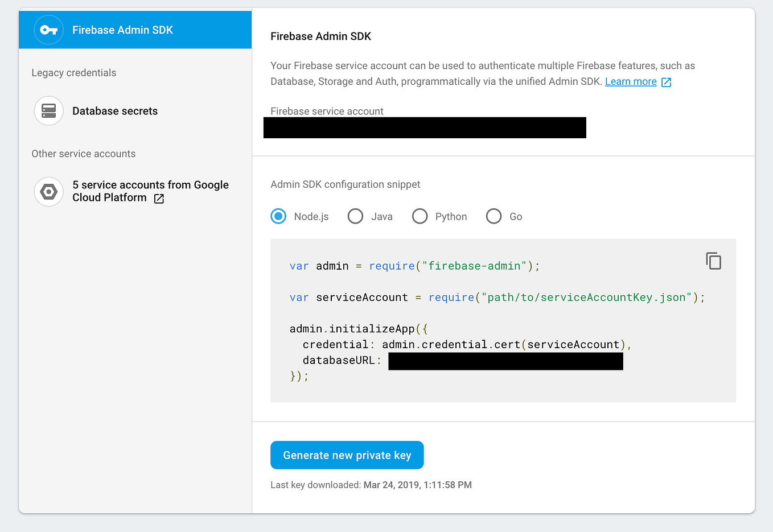Click the key icon beside Firebase Admin SDK
This screenshot has height=532, width=773.
click(x=48, y=30)
